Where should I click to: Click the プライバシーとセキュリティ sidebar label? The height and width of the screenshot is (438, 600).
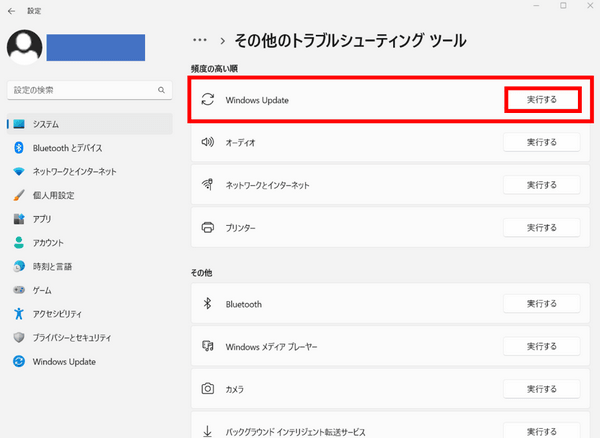72,338
